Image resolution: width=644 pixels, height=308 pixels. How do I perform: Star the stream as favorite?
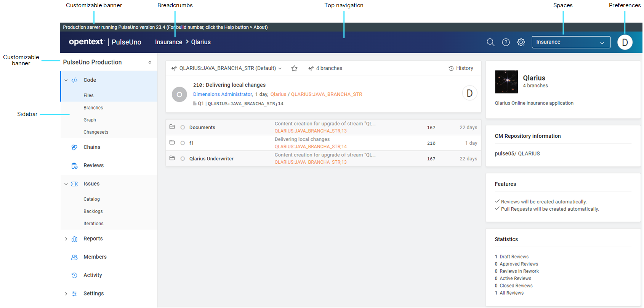point(294,68)
